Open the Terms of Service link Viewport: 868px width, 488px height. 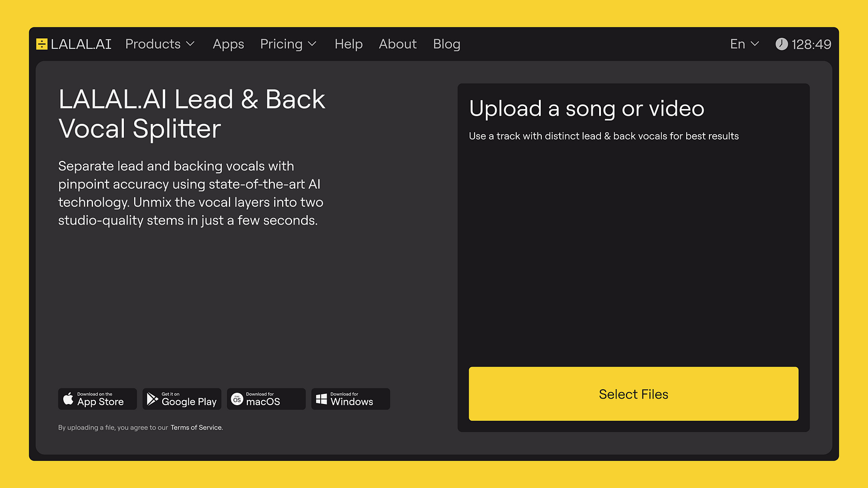pos(196,427)
